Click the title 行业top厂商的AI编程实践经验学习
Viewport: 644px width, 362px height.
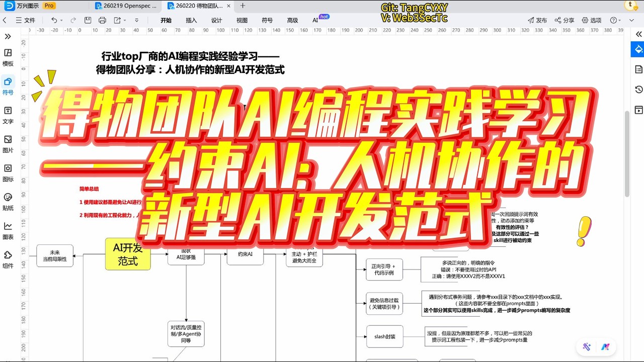point(190,57)
